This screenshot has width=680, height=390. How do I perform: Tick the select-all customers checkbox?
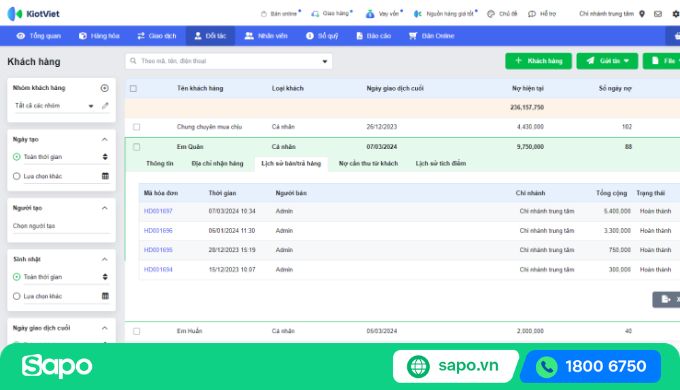click(x=133, y=88)
